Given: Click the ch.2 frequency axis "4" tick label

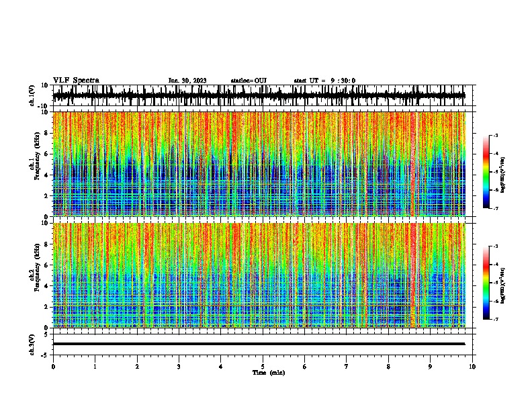Looking at the screenshot, I should tap(47, 286).
